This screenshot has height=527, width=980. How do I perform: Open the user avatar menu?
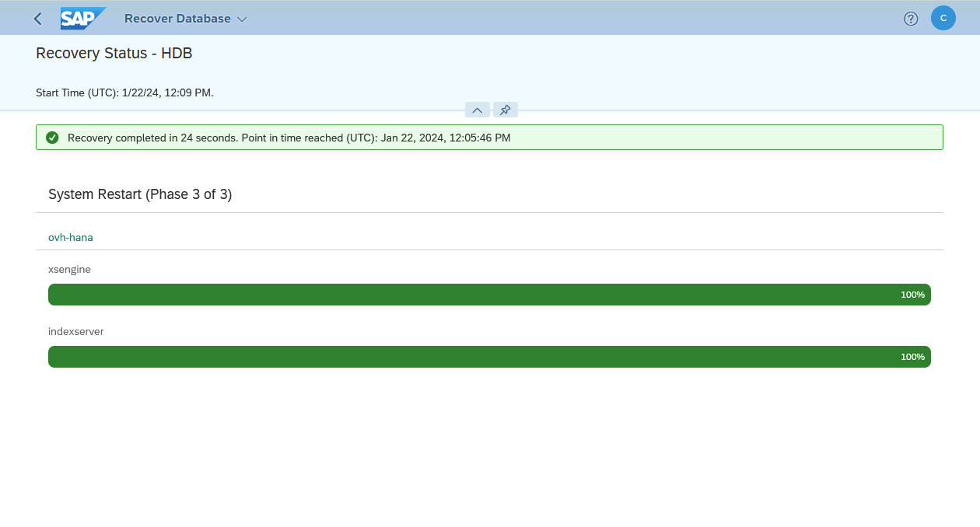tap(943, 18)
